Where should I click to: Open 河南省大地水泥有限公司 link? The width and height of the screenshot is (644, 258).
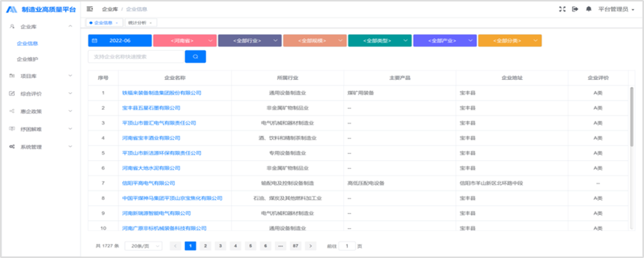[151, 168]
